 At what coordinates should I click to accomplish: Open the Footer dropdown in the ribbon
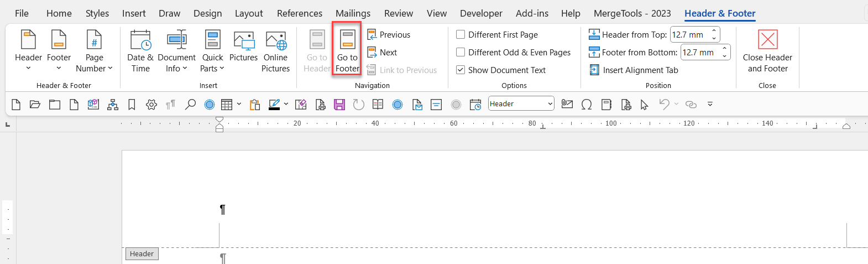pyautogui.click(x=59, y=51)
